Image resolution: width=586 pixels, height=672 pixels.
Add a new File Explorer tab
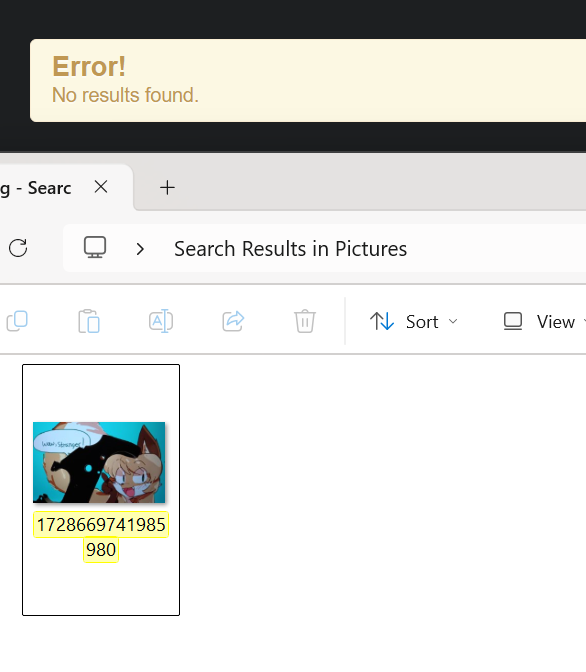coord(167,188)
